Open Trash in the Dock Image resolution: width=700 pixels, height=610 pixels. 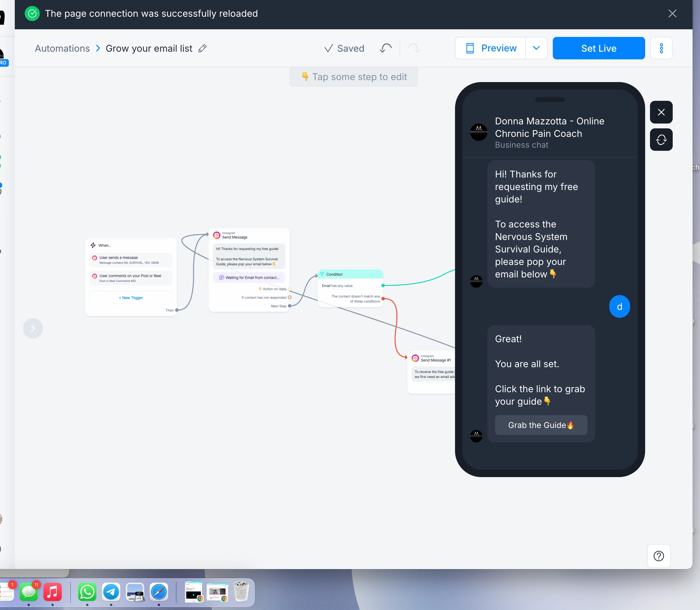(x=241, y=592)
